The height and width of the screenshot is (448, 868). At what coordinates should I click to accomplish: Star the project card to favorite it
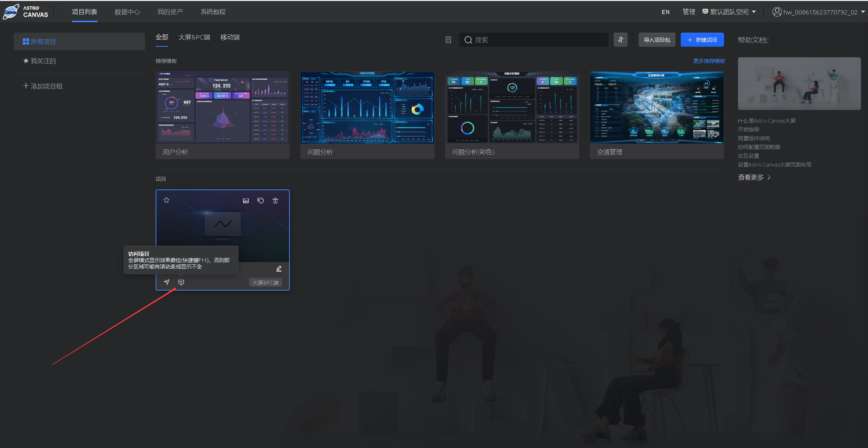tap(167, 200)
